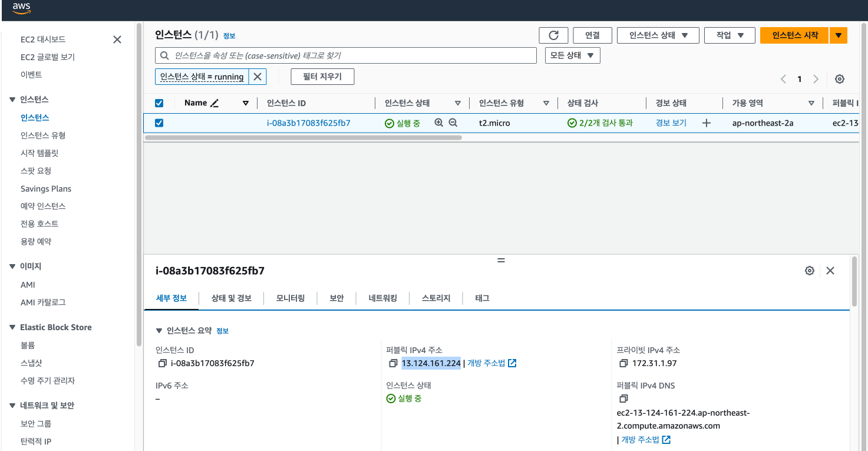This screenshot has width=868, height=451.
Task: Switch to the 스토리지 tab
Action: click(x=436, y=298)
